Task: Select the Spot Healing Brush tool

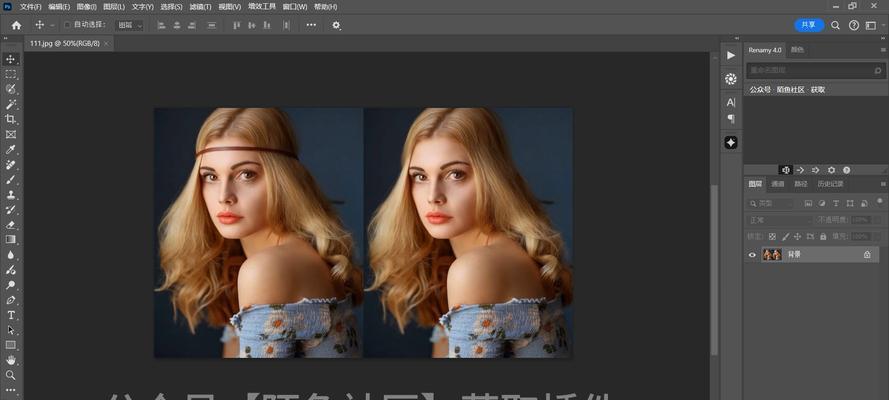Action: pyautogui.click(x=10, y=165)
